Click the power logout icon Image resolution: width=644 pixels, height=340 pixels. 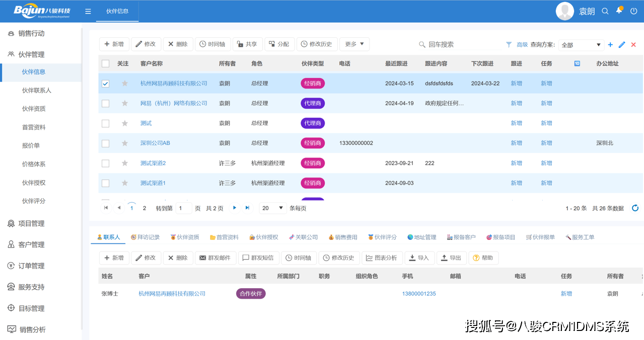pos(633,11)
